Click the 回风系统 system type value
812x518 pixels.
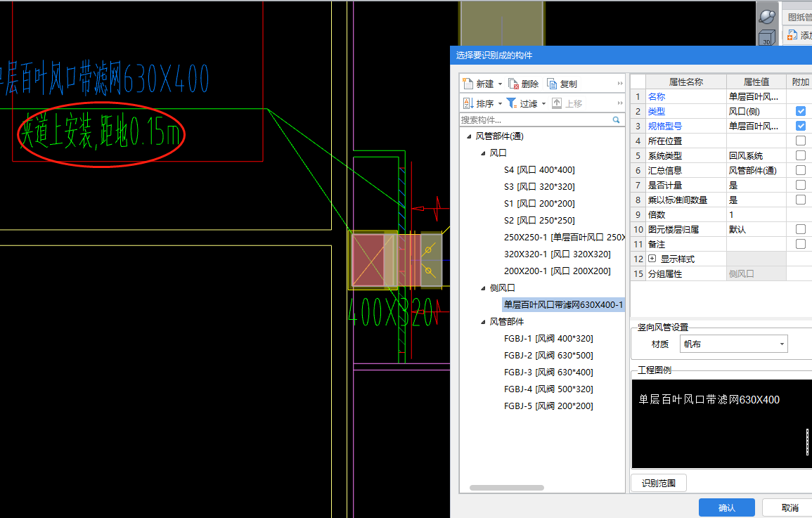[756, 156]
